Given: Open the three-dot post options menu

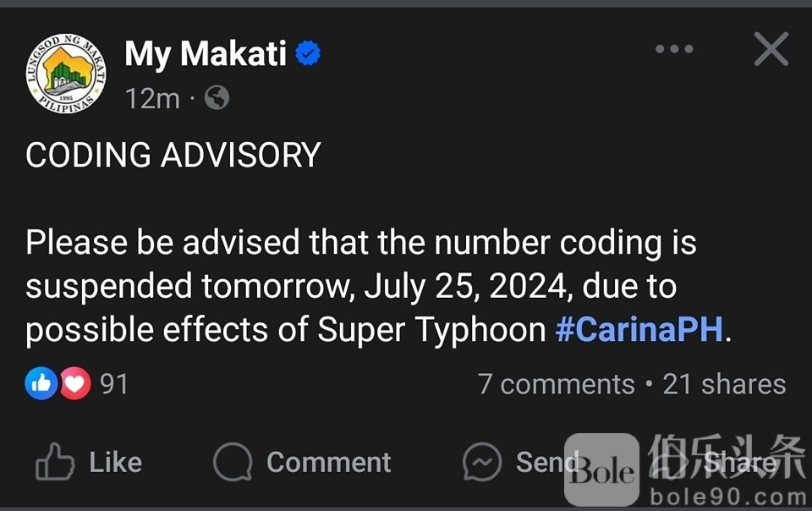Looking at the screenshot, I should coord(674,49).
